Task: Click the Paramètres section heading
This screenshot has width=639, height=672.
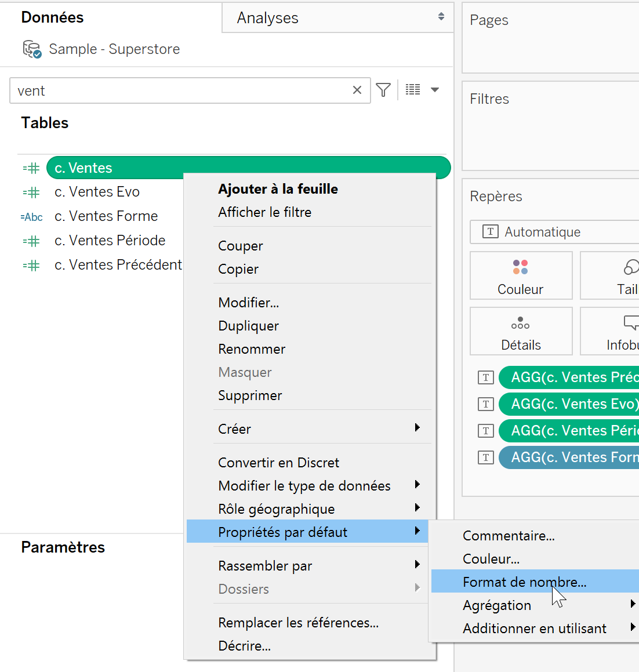Action: tap(63, 547)
